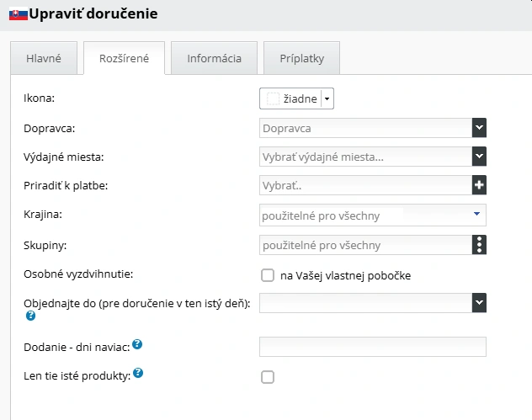Switch to the Hlavné tab
The image size is (532, 420).
coord(44,58)
